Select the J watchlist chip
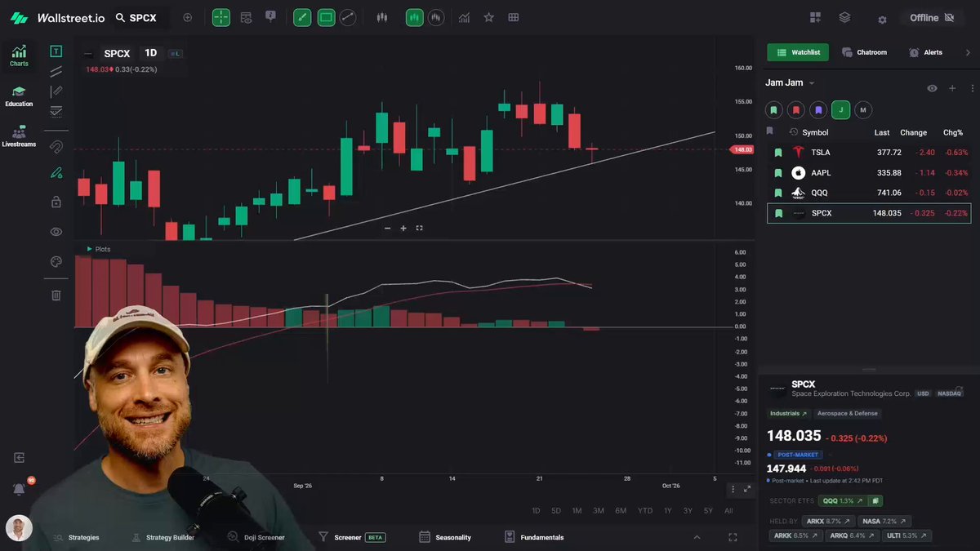Screen dimensions: 980x551 click(x=841, y=109)
